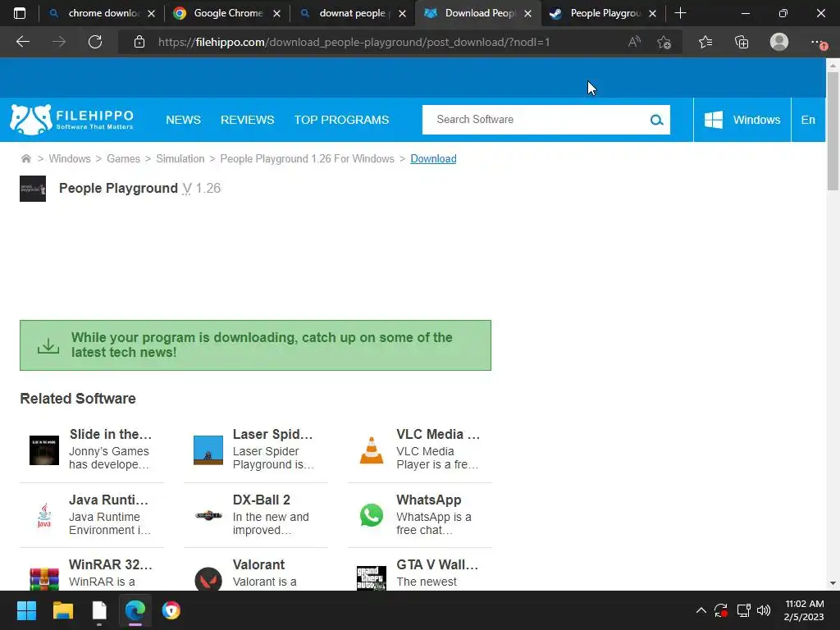Viewport: 840px width, 630px height.
Task: Open the GTA V Wall... title link
Action: pos(437,564)
